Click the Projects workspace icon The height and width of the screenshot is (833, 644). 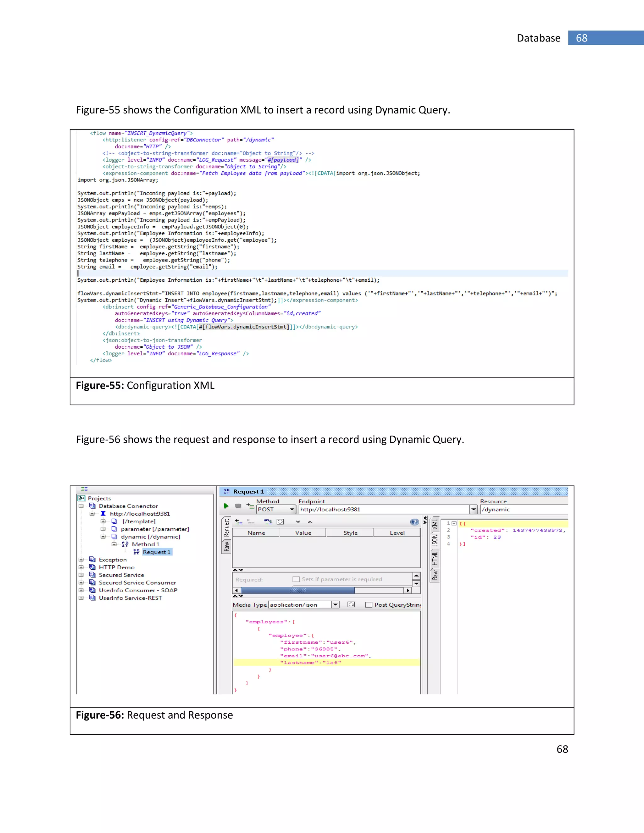[x=81, y=498]
